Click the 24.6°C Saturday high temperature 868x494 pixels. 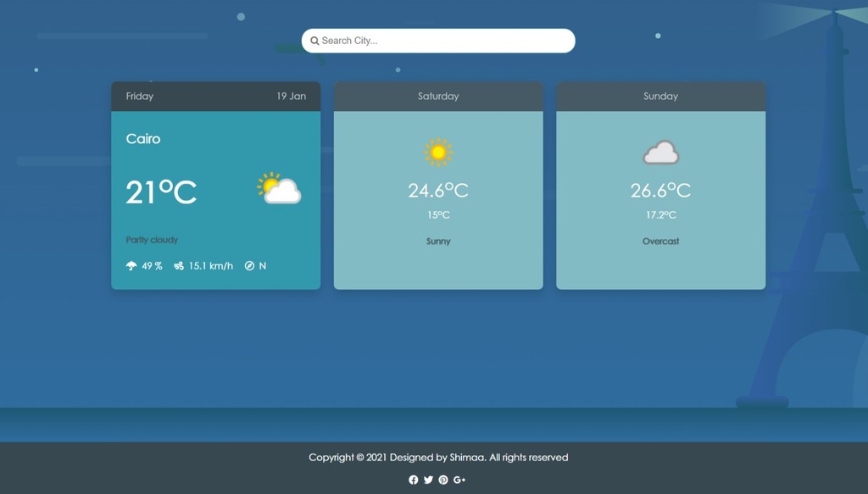pyautogui.click(x=438, y=191)
